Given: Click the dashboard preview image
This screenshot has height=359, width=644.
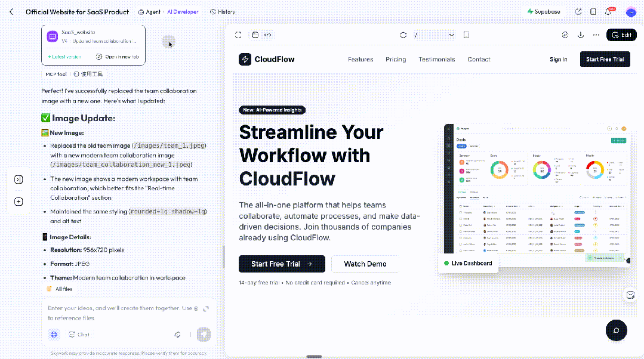Looking at the screenshot, I should (x=537, y=195).
